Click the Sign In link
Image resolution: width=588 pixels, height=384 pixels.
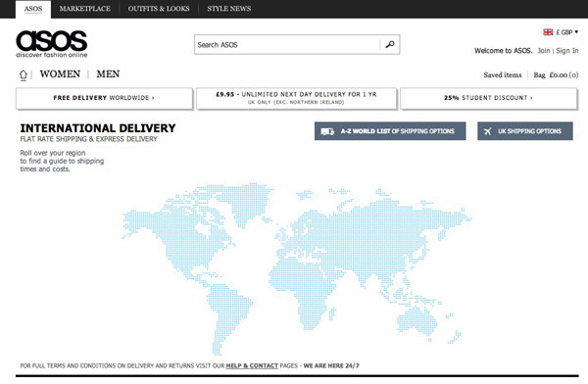click(567, 51)
